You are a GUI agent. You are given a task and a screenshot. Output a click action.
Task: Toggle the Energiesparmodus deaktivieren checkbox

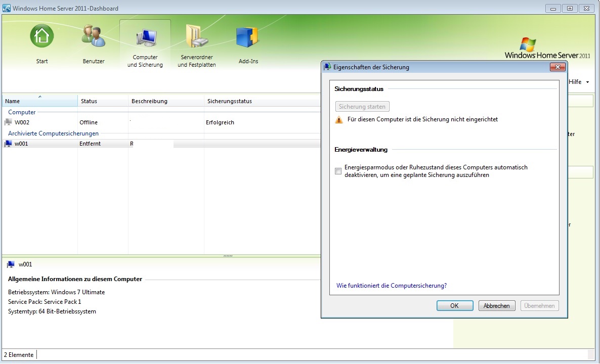pos(338,171)
